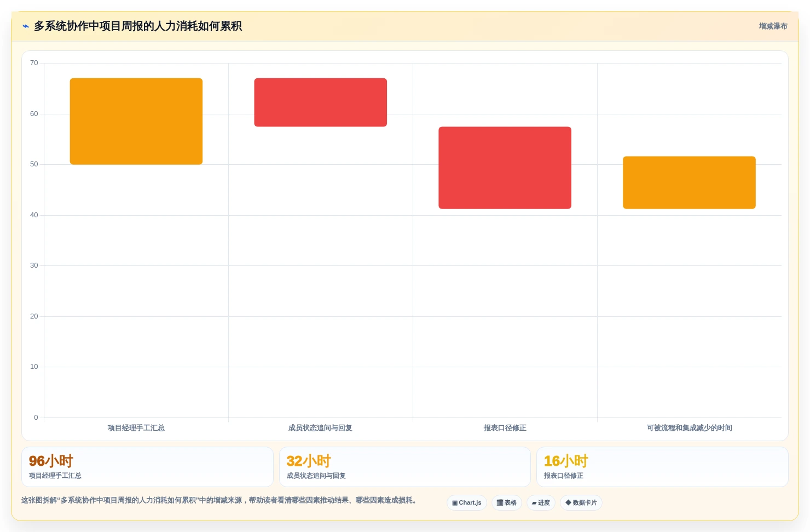
Task: Click x-axis label 项目经理手工汇总
Action: (x=136, y=428)
